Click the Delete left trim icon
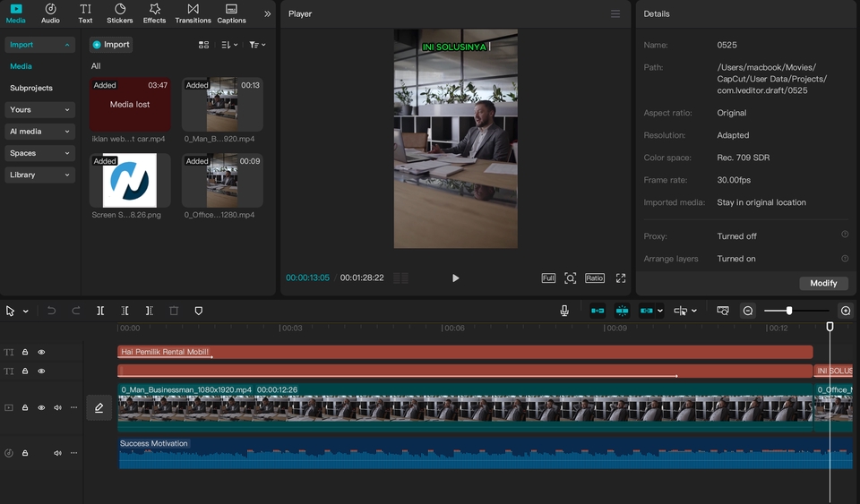This screenshot has width=860, height=504. [x=125, y=311]
